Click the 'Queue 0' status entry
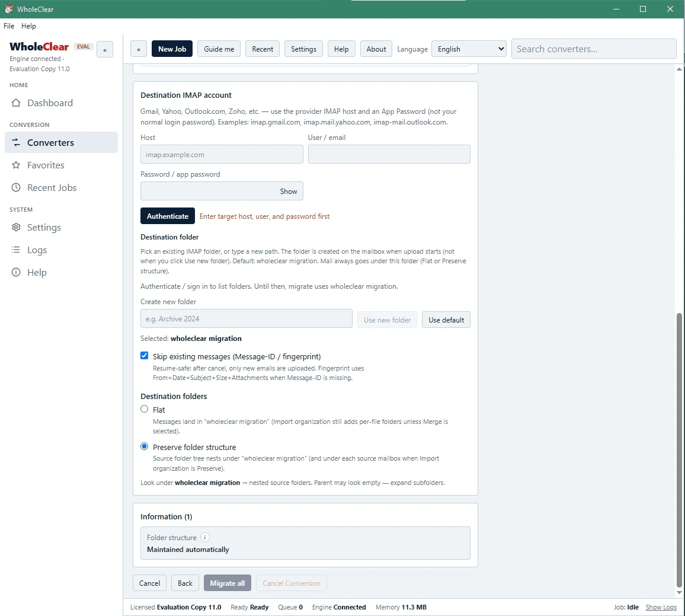Screen dimensions: 685x616 (290, 607)
